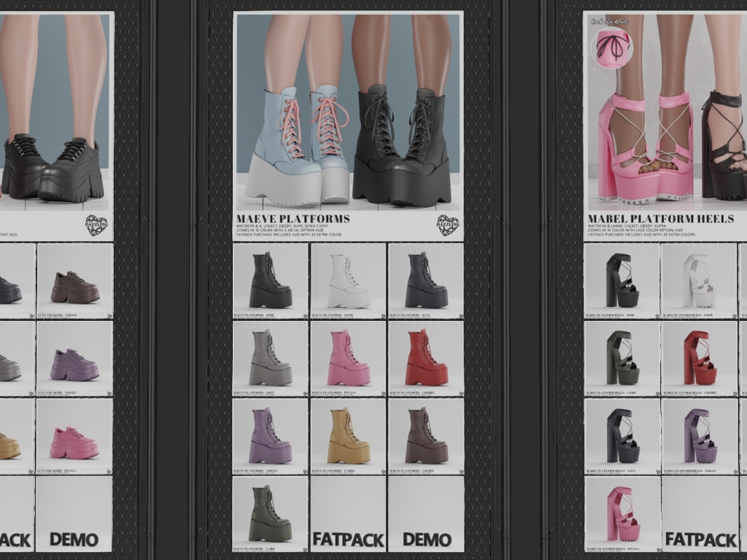Image resolution: width=747 pixels, height=560 pixels.
Task: Choose the pink Mabel Platform Heels Pitaya
Action: [x=622, y=514]
